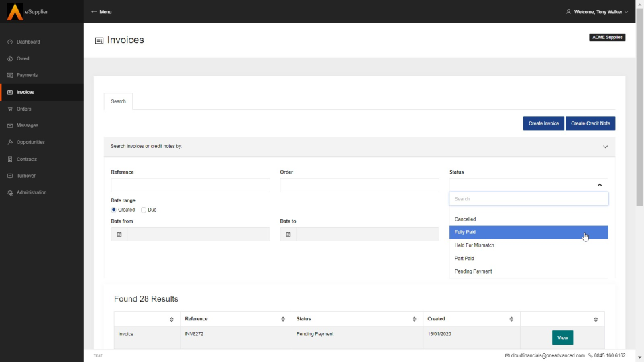
Task: Click the Create Invoice button
Action: coord(543,123)
